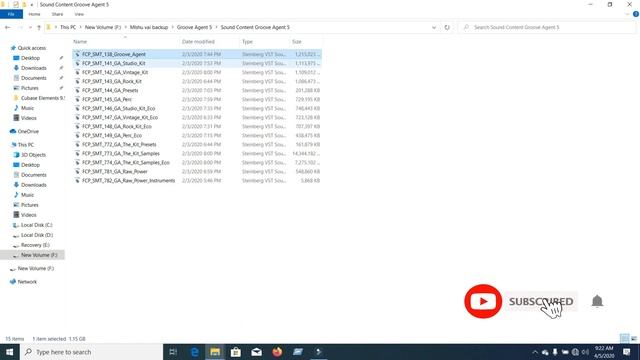
Task: Launch Firefox from the taskbar
Action: coord(277,352)
